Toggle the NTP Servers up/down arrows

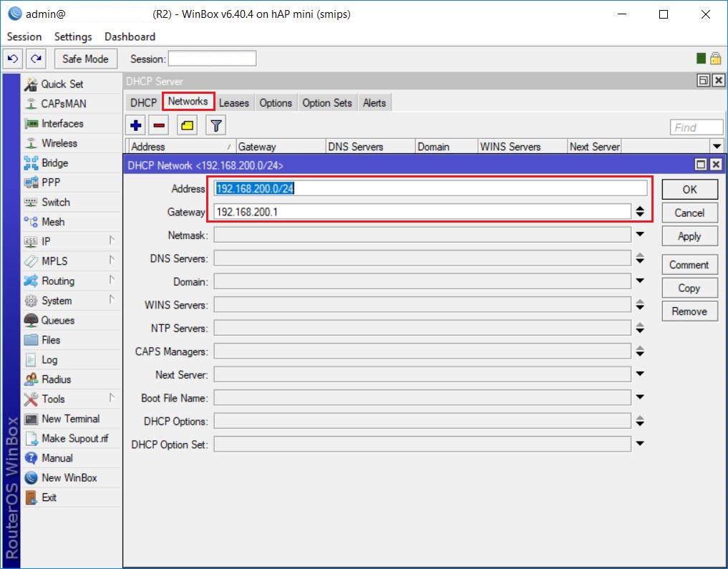coord(640,328)
